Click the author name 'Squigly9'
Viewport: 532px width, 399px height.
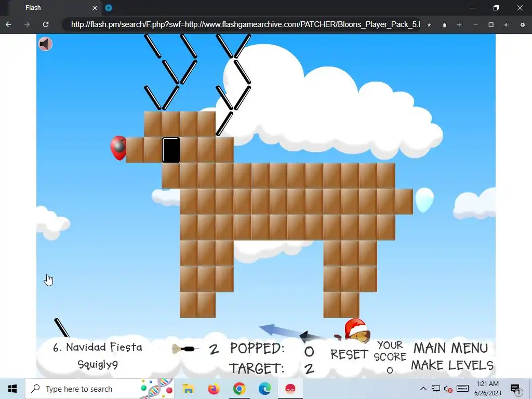[x=98, y=364]
